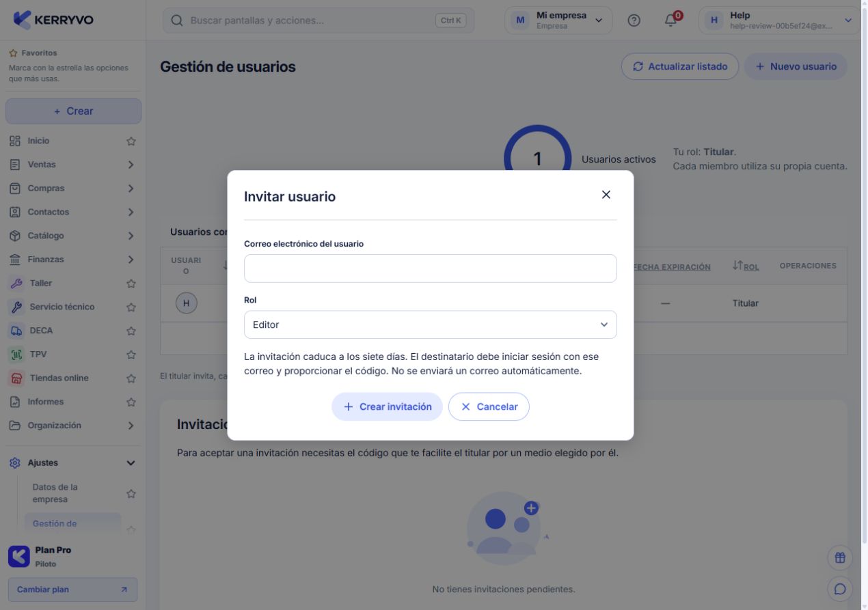Screen dimensions: 868x610
Task: Open Servicio técnico in sidebar
Action: (62, 307)
